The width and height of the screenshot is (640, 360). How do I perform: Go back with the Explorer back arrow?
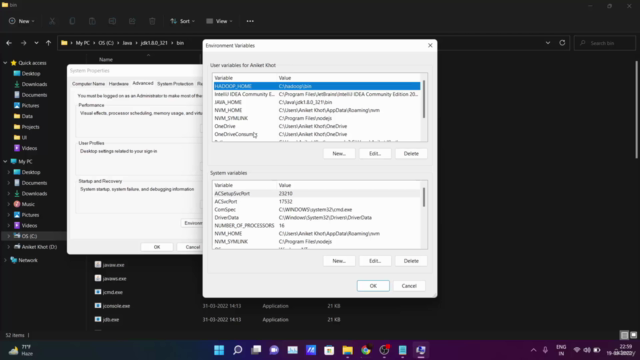pyautogui.click(x=9, y=43)
